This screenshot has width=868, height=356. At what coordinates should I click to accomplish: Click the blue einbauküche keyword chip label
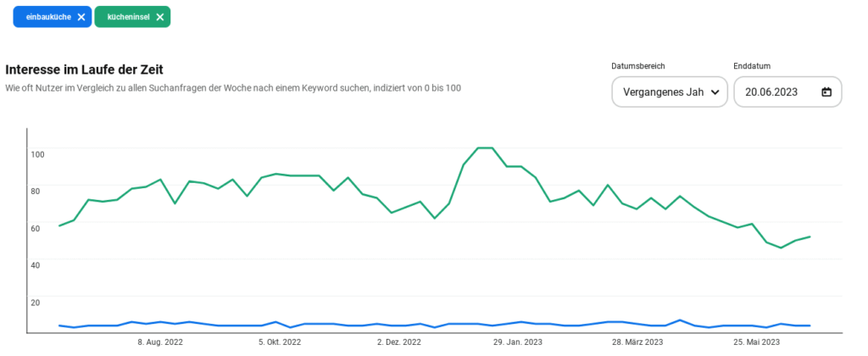(48, 17)
